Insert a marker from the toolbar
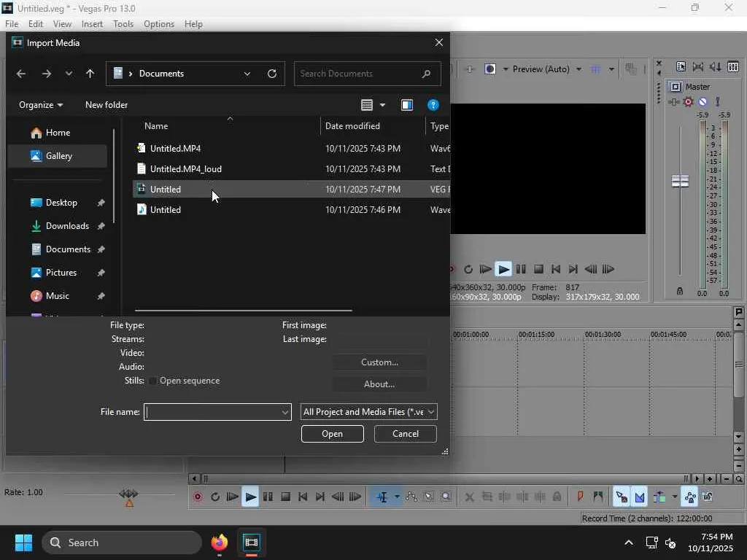747x560 pixels. pos(580,497)
